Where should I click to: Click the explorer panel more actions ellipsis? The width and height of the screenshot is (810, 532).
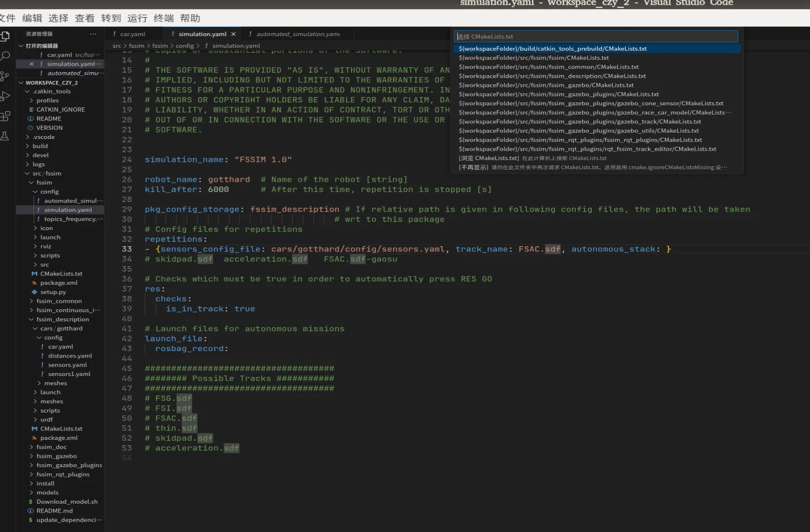point(93,34)
